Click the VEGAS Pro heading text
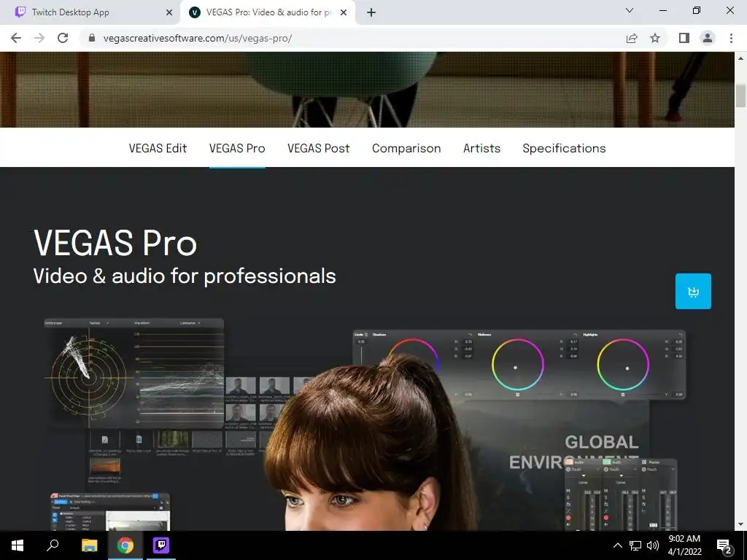The width and height of the screenshot is (747, 560). coord(115,243)
